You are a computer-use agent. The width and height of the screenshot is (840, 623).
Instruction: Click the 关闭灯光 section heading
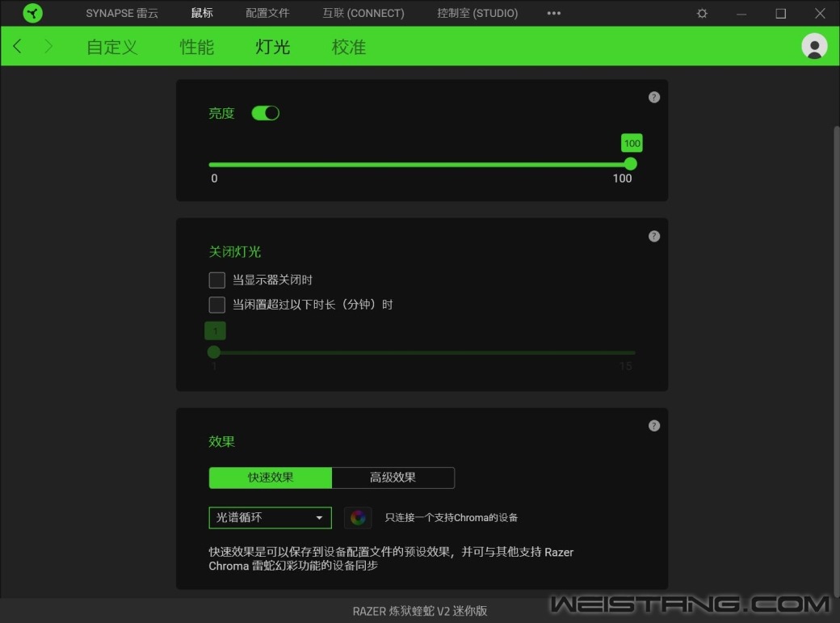pyautogui.click(x=235, y=251)
